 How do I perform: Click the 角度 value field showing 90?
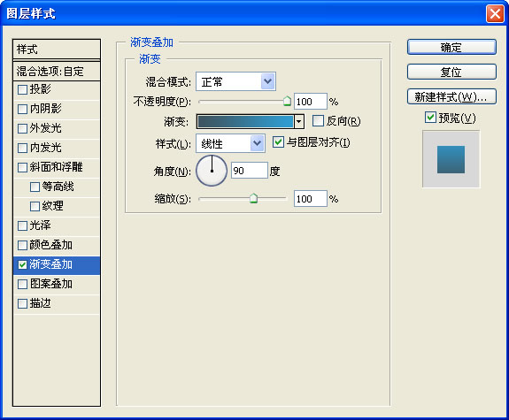(x=250, y=171)
